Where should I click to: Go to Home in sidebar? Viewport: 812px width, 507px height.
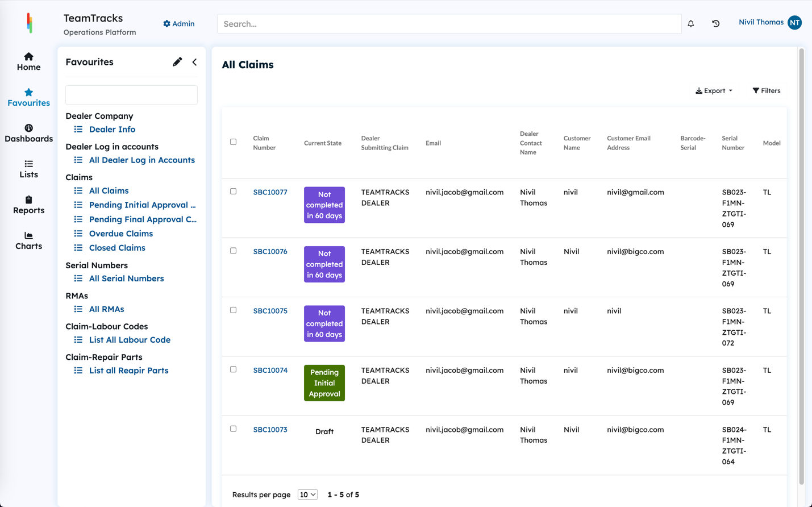pos(28,61)
